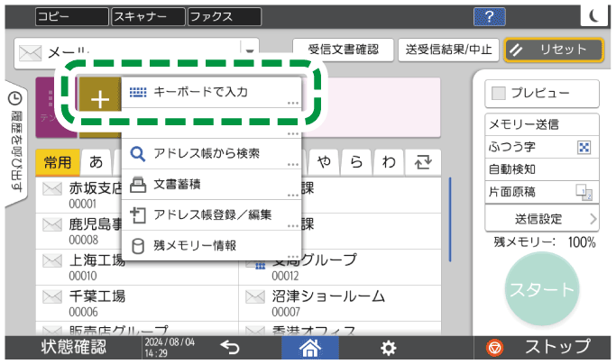Tap the magnifier icon for アドレス帳から検索

137,153
